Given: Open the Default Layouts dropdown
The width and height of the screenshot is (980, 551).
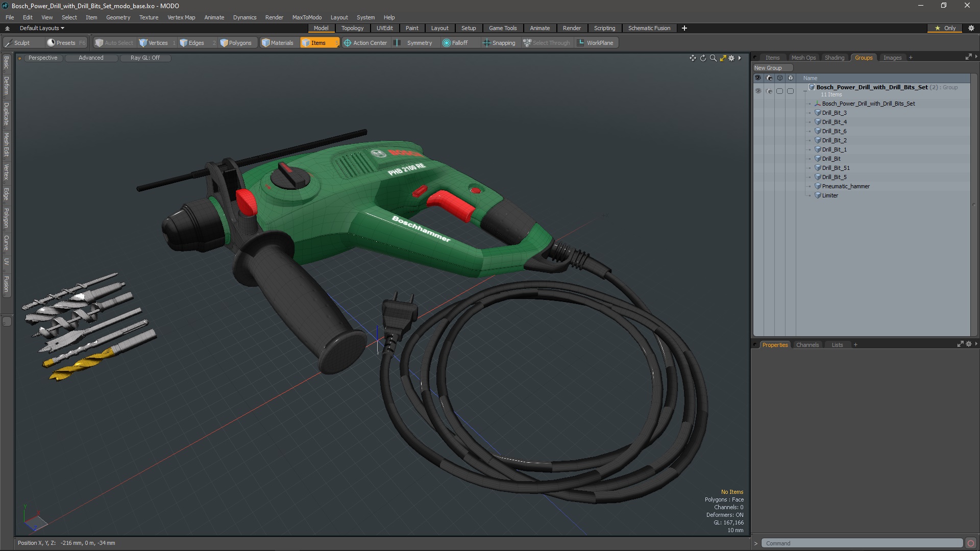Looking at the screenshot, I should 42,28.
